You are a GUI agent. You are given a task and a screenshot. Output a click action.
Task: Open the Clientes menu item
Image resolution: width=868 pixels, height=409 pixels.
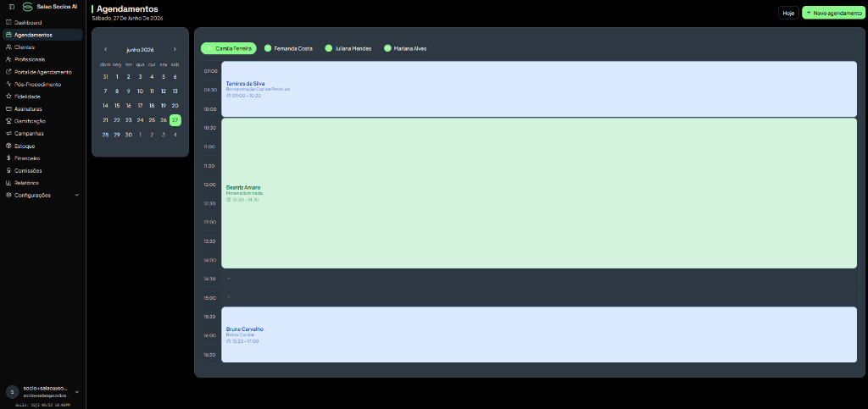click(x=42, y=47)
